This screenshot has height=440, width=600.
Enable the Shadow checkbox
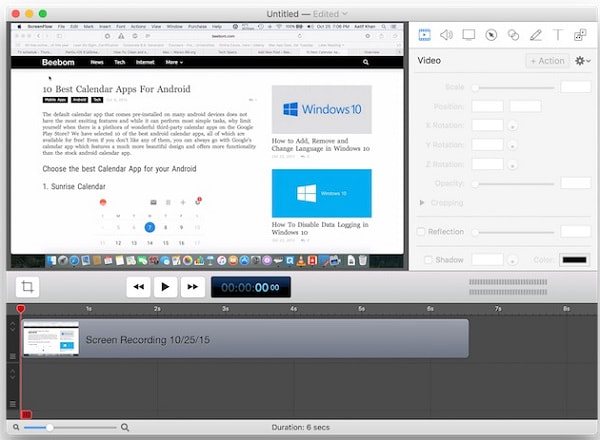tap(428, 260)
